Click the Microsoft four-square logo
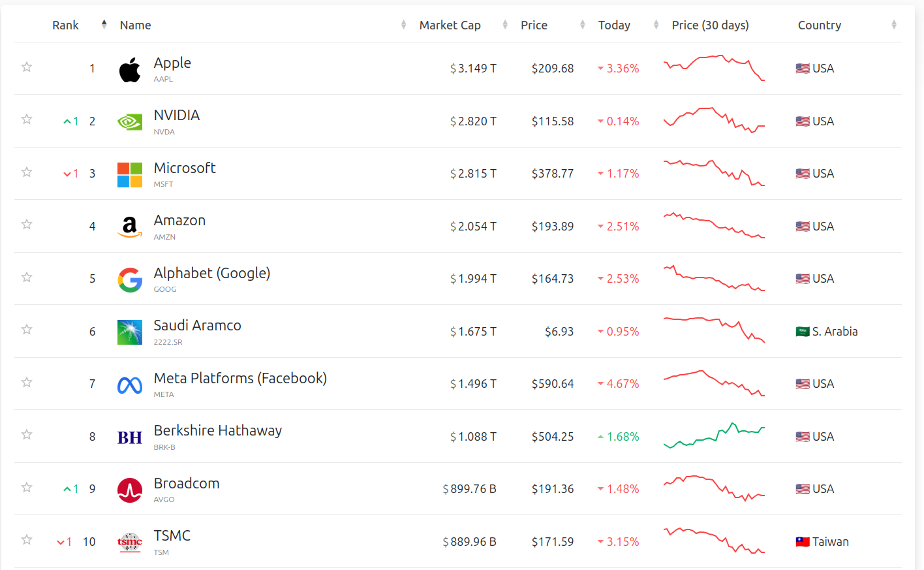Screen dimensions: 924x570 click(x=129, y=174)
